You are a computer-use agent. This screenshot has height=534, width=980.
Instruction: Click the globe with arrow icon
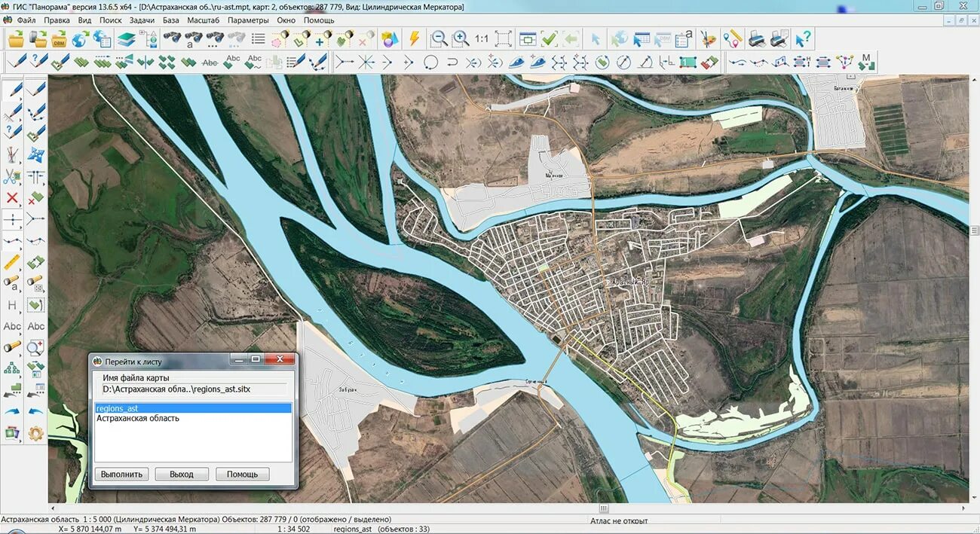(81, 38)
